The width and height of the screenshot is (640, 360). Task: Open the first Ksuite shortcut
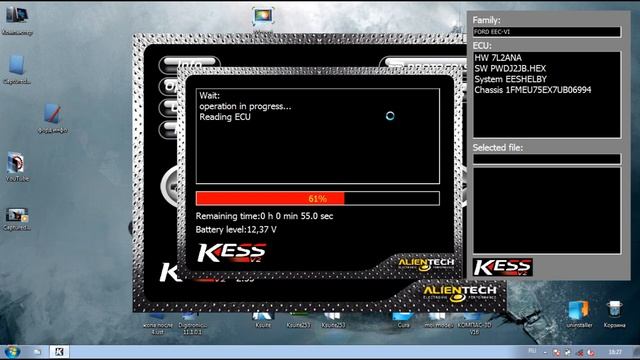tap(263, 320)
